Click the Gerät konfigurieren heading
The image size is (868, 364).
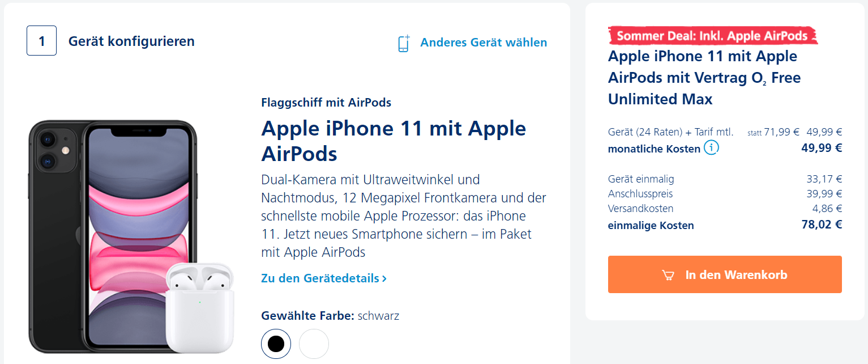[x=131, y=41]
